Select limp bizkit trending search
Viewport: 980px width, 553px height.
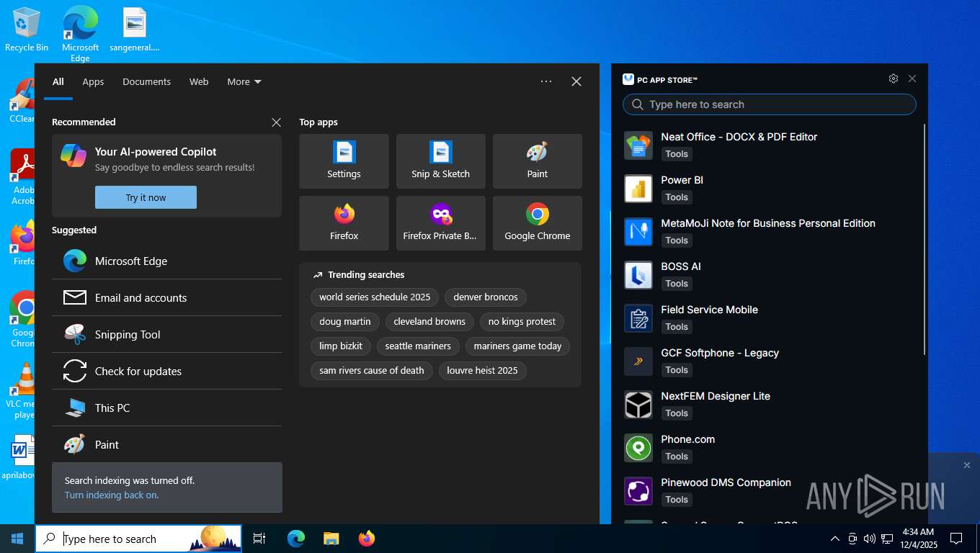point(341,346)
